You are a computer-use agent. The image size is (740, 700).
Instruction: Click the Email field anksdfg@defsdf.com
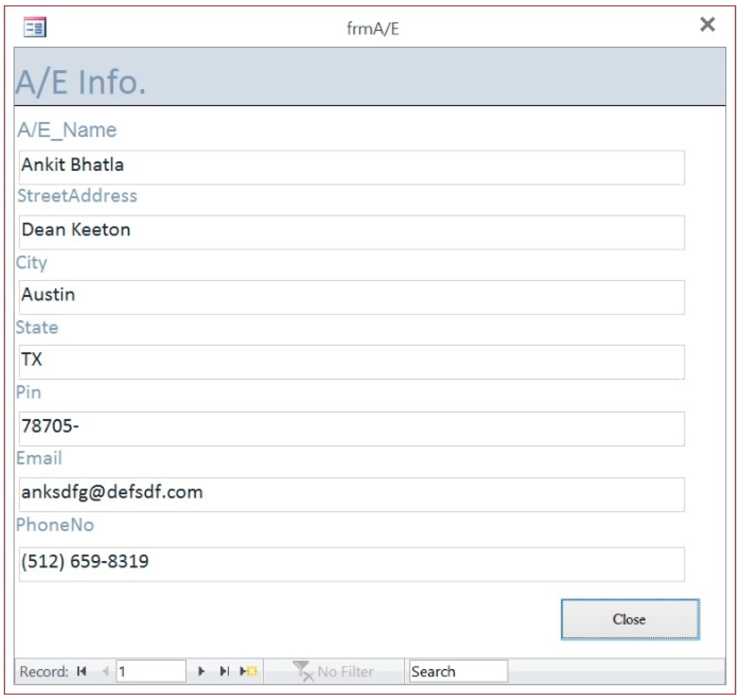pos(351,494)
